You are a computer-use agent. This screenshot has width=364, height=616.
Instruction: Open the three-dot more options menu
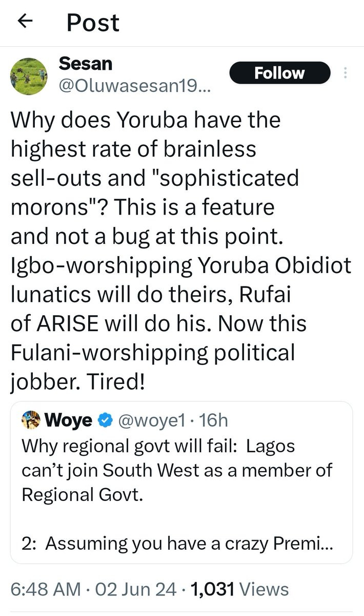(346, 73)
